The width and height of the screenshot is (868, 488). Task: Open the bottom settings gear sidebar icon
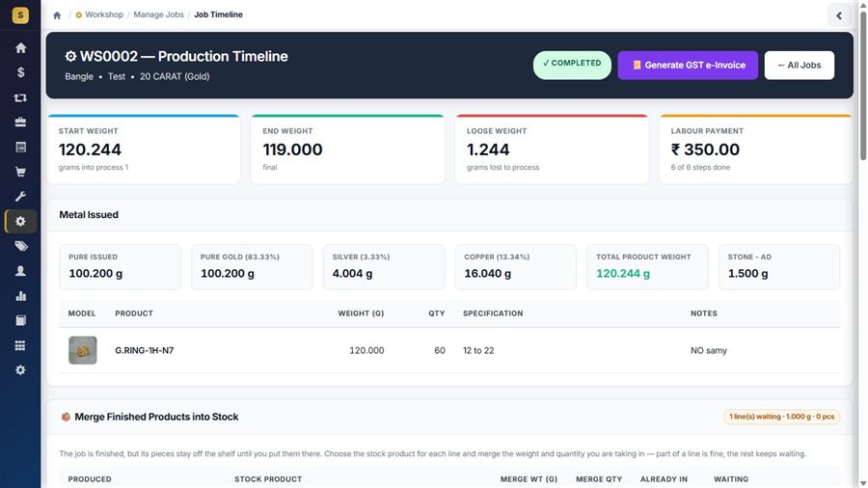coord(20,370)
